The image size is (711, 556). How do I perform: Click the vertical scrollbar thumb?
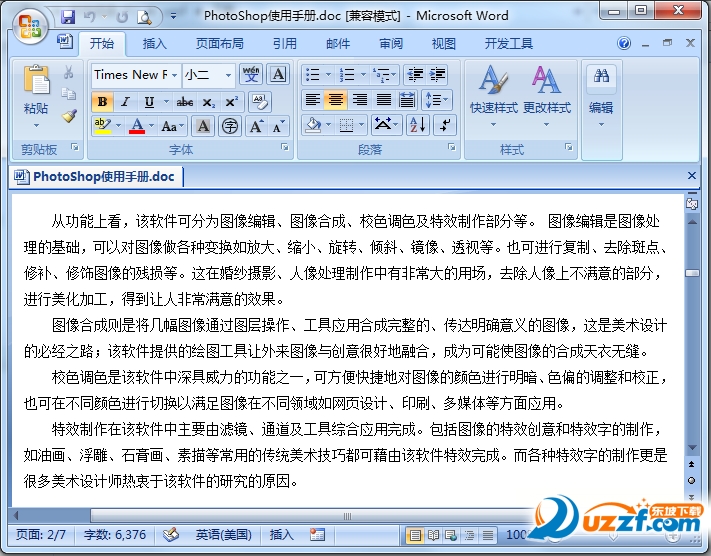tap(692, 273)
